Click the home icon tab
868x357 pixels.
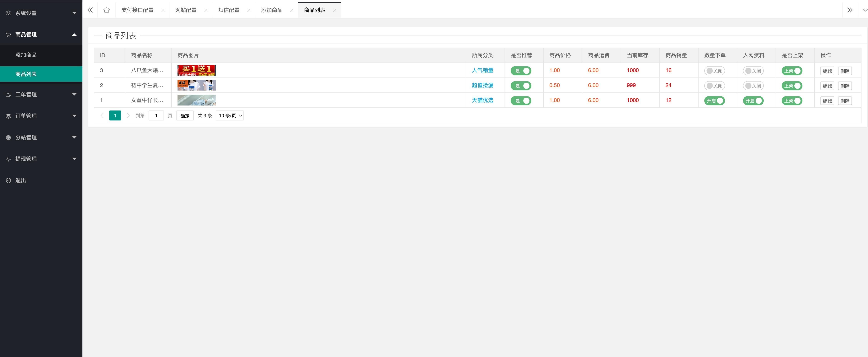point(106,10)
